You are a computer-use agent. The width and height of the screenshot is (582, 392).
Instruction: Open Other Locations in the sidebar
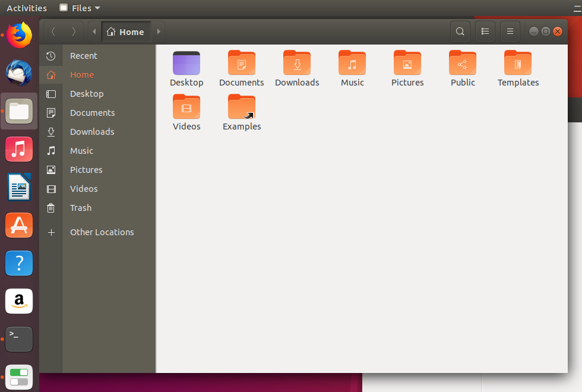97,232
